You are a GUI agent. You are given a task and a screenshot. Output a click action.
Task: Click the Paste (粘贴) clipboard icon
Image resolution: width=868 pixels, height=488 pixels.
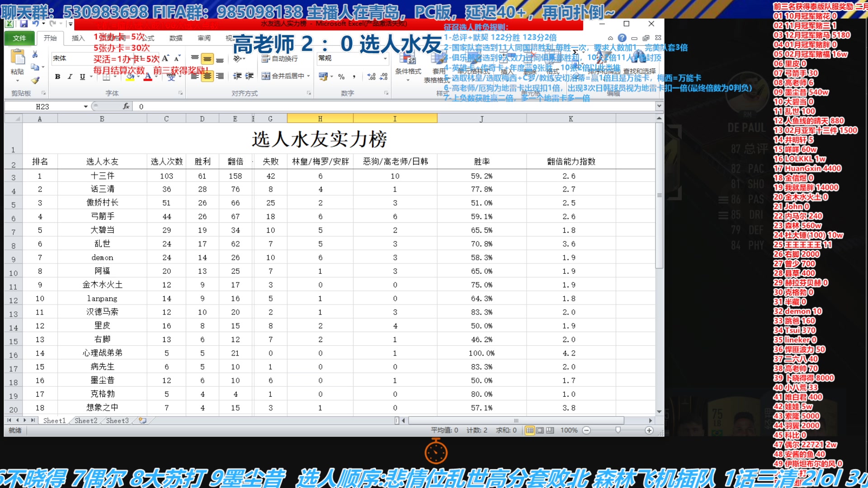point(18,57)
